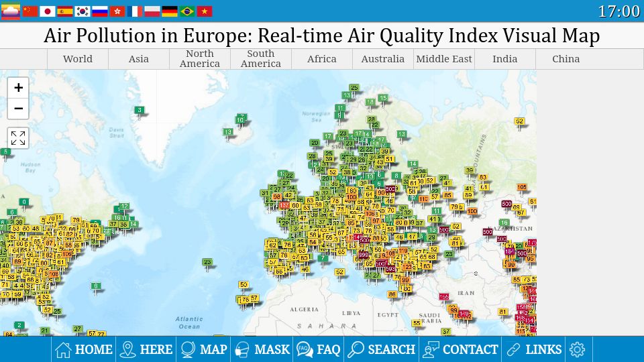The image size is (644, 362).
Task: Choose the Spain flag language
Action: coord(65,11)
